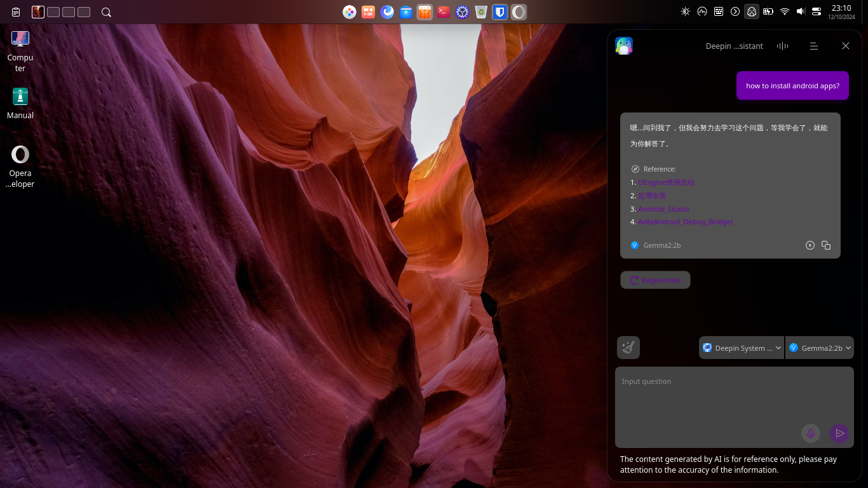Open the colorful launcher icon in the dock

click(x=349, y=12)
